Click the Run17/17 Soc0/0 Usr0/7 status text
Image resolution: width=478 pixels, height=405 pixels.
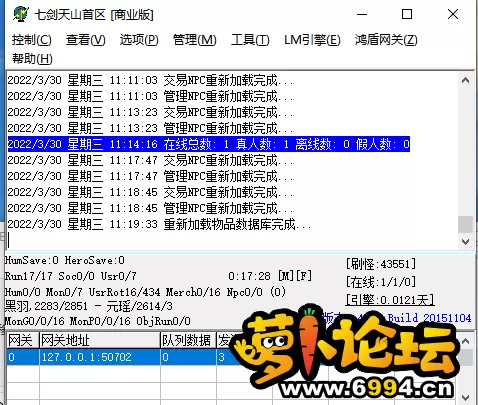[x=71, y=276]
